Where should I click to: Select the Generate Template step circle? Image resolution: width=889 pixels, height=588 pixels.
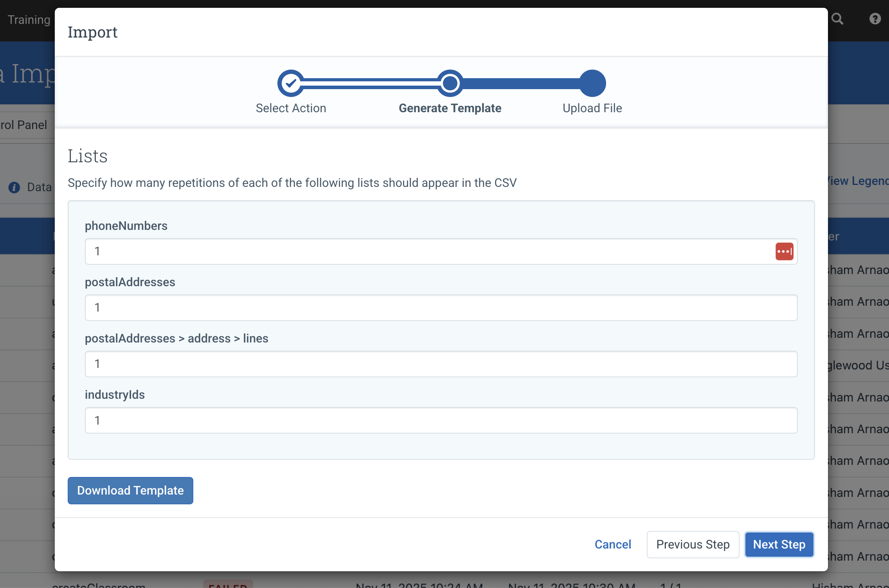pos(450,83)
